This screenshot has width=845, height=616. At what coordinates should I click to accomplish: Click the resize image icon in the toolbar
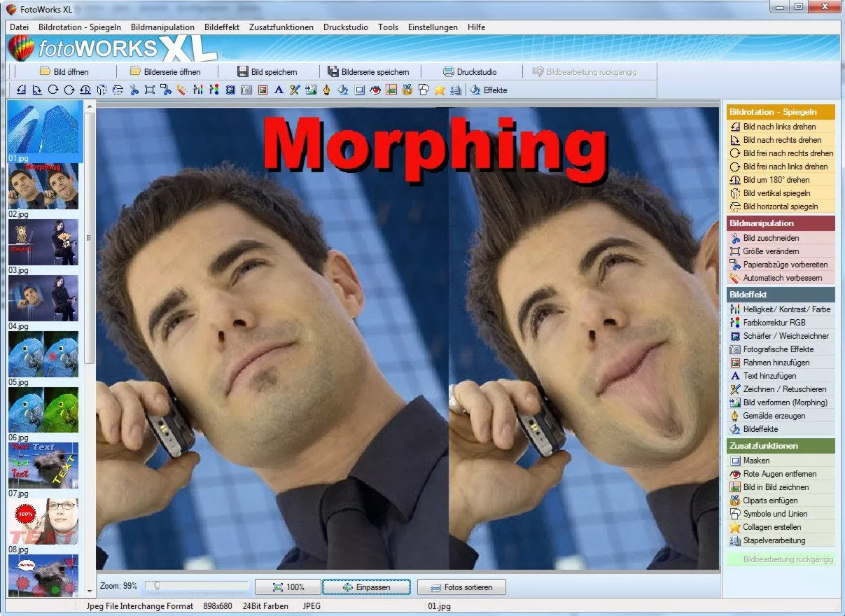click(x=149, y=90)
